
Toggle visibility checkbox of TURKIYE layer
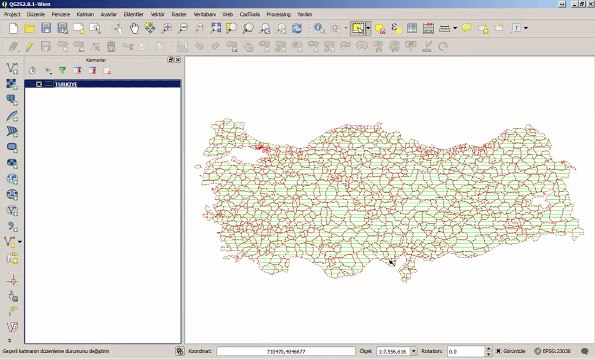pyautogui.click(x=39, y=84)
